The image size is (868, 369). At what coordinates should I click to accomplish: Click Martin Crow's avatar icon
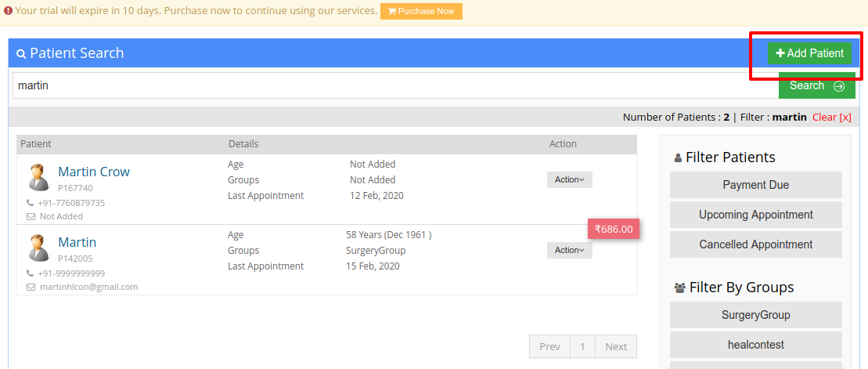39,177
